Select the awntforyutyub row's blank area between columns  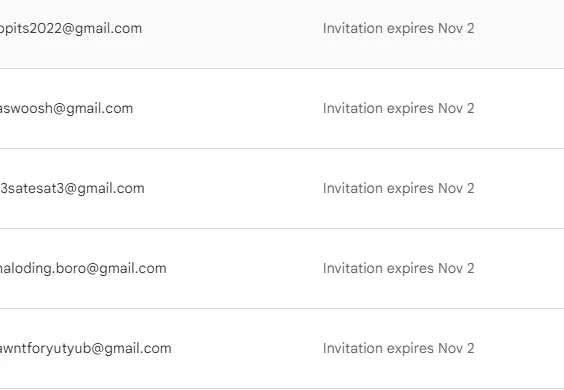click(x=247, y=348)
